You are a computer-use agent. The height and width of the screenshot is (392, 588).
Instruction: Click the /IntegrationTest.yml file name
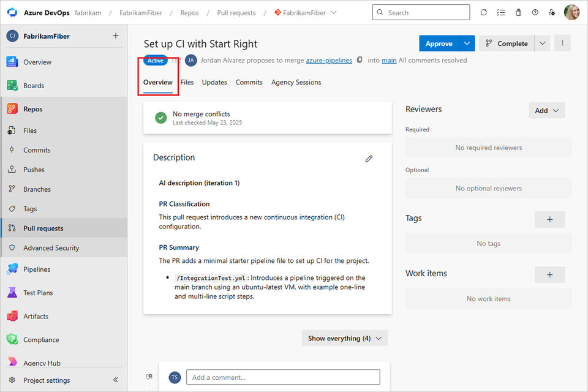click(211, 278)
